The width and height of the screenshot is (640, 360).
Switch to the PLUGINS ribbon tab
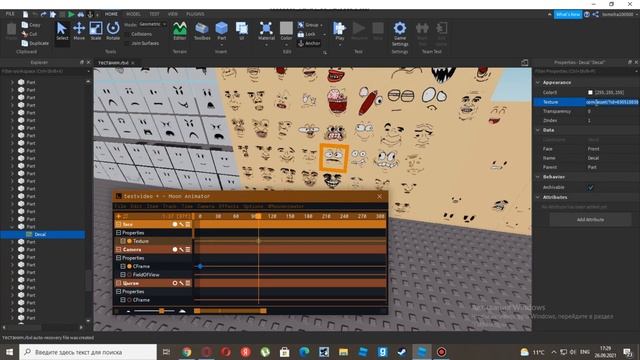[x=195, y=14]
